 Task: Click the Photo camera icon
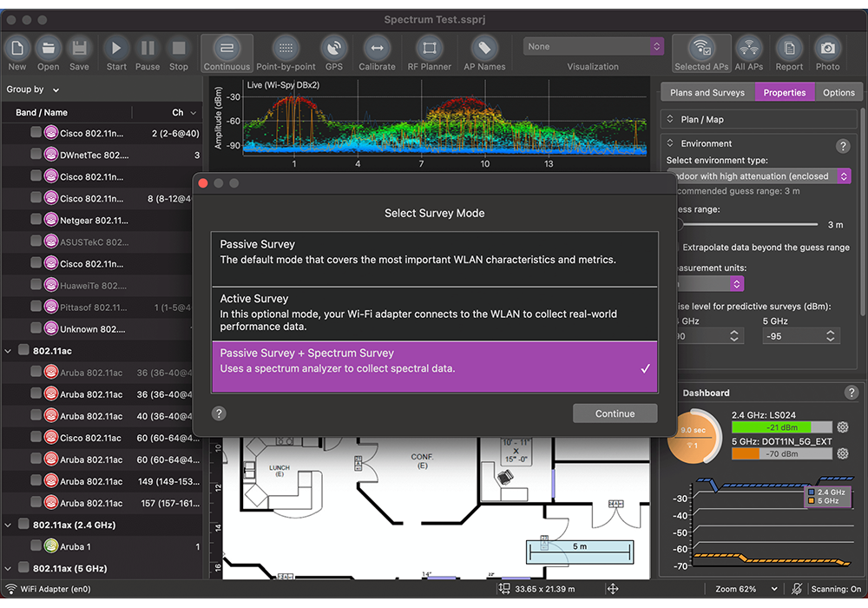[827, 49]
